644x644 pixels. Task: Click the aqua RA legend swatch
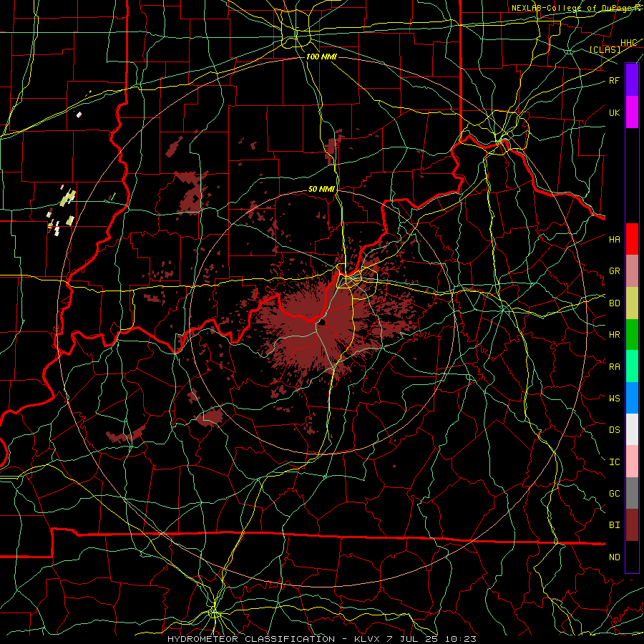pyautogui.click(x=632, y=366)
